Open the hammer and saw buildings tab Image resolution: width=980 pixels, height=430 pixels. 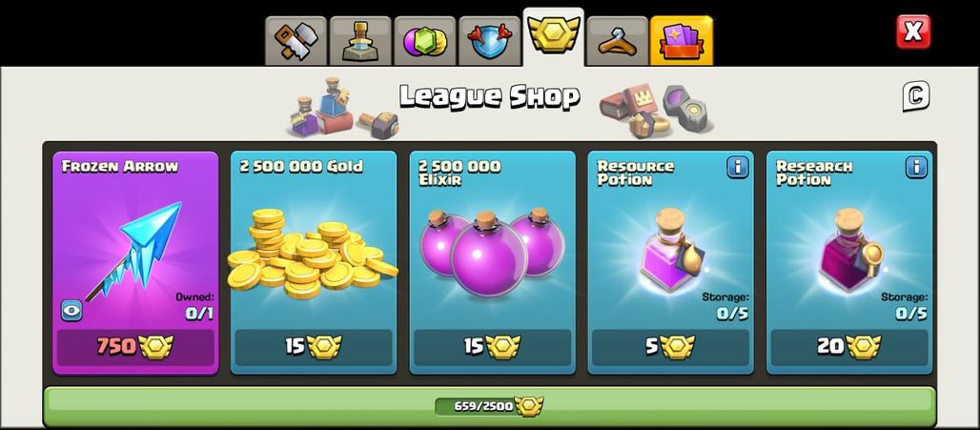tap(296, 41)
